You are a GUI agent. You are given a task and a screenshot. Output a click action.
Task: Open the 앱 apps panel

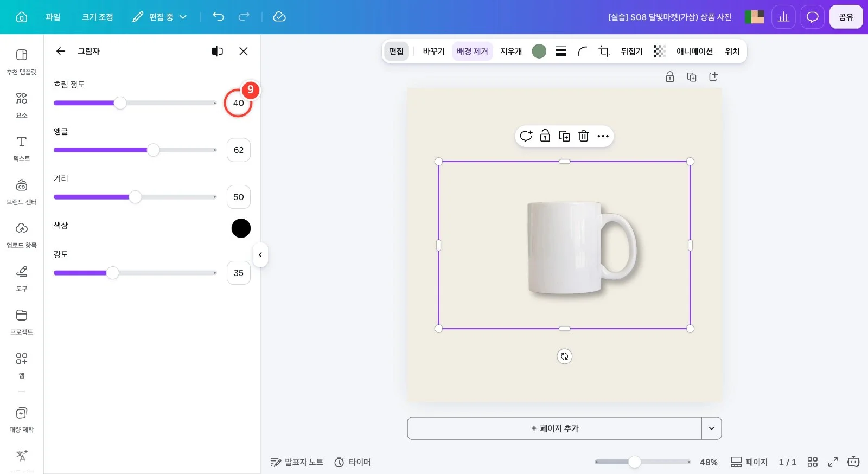click(x=22, y=366)
